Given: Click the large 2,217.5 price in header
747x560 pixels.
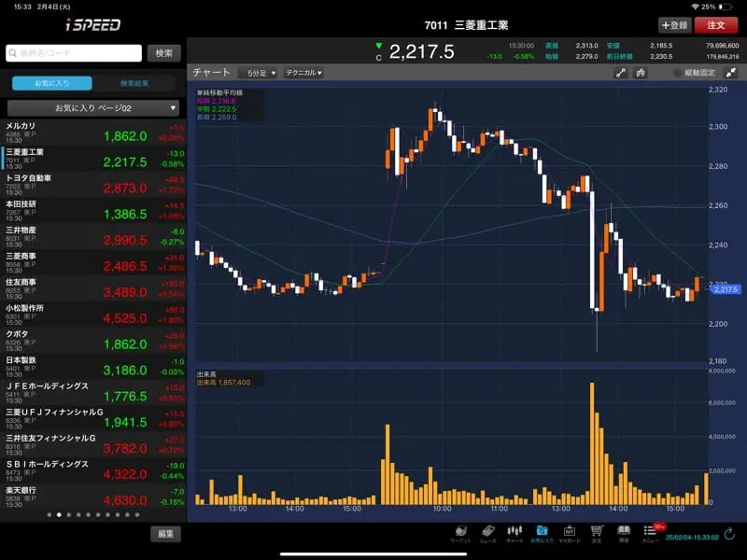Looking at the screenshot, I should (x=422, y=52).
